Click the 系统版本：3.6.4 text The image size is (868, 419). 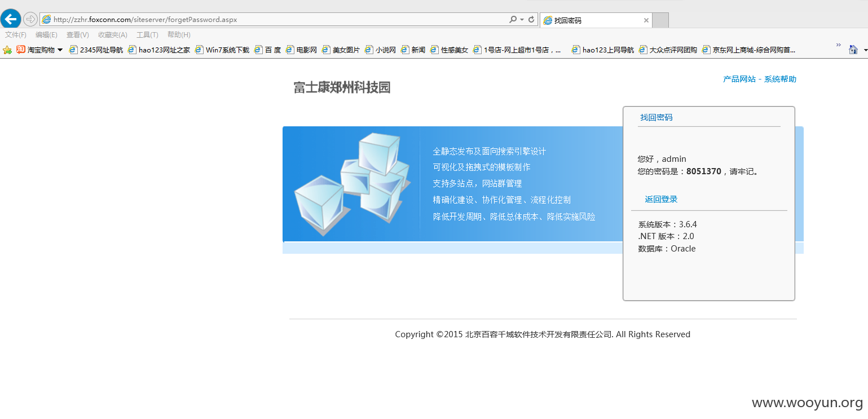667,224
